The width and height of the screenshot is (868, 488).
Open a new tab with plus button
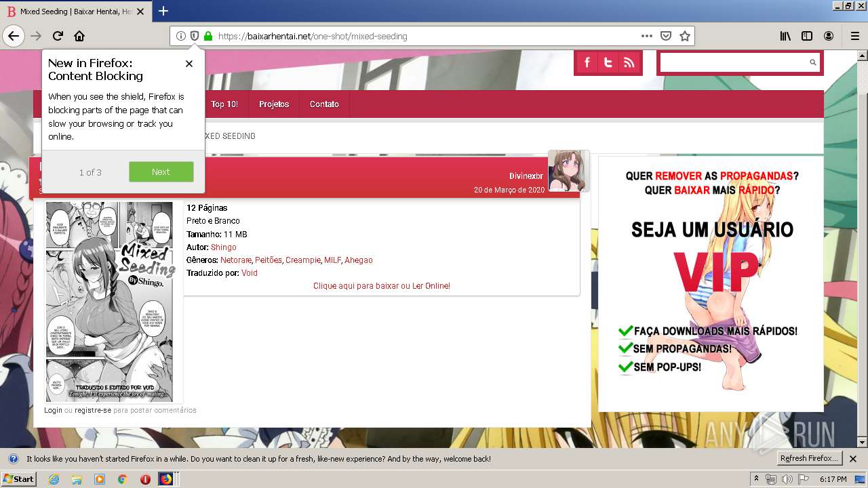[x=163, y=11]
